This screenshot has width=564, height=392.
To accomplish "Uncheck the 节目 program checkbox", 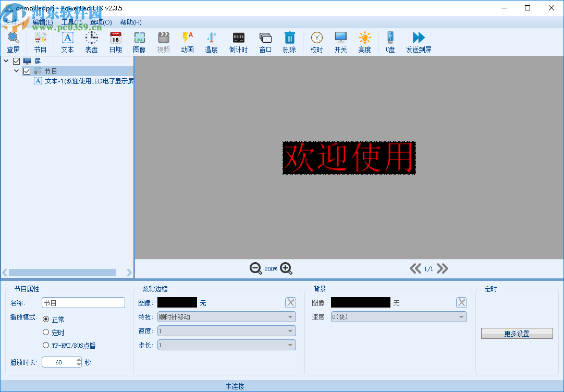I will [26, 71].
